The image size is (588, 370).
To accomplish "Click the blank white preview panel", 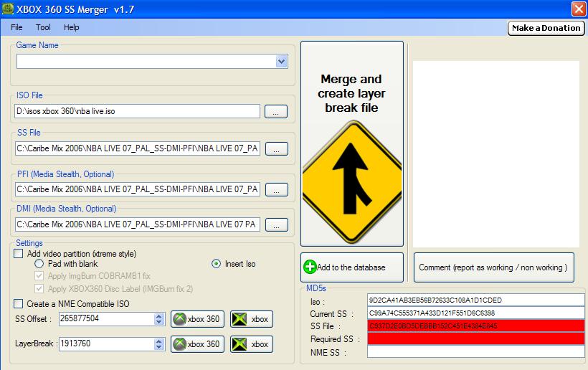I will [x=495, y=153].
